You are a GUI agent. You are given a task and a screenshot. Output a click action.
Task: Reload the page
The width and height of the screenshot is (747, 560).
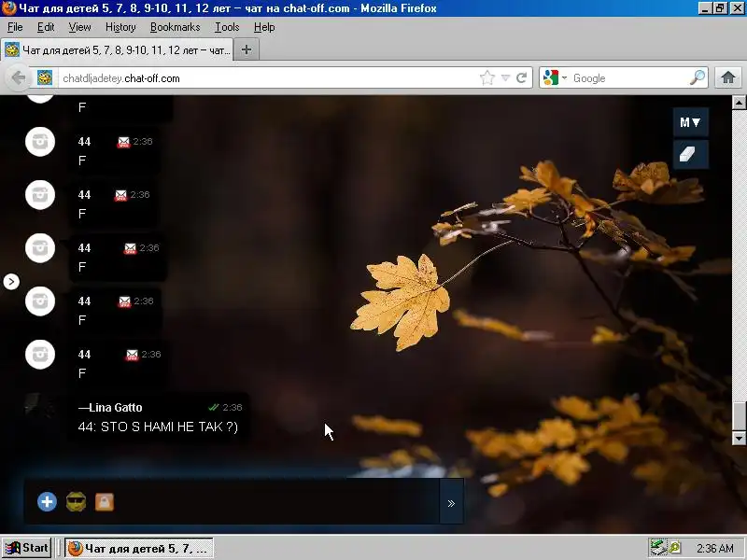pos(522,77)
